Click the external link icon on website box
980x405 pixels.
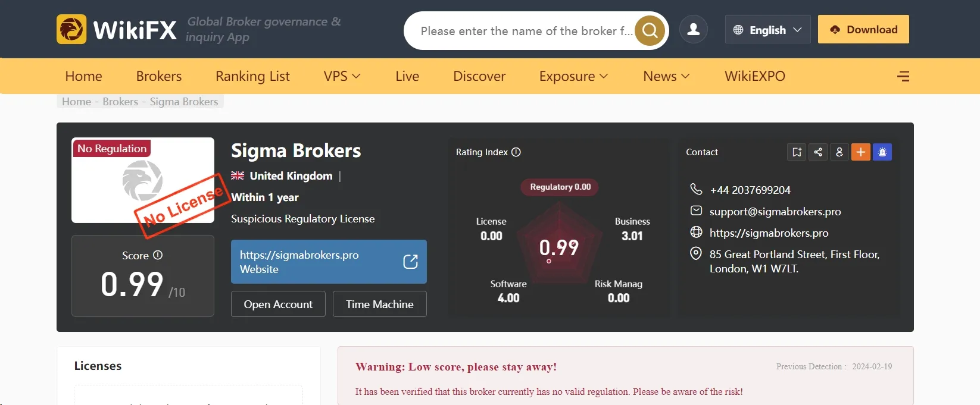point(410,262)
